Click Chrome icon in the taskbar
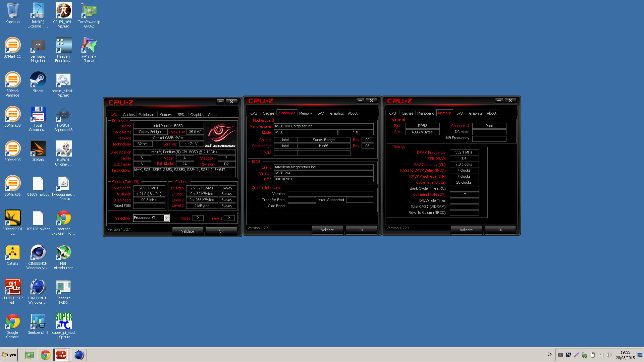Image resolution: width=644 pixels, height=362 pixels. (46, 355)
